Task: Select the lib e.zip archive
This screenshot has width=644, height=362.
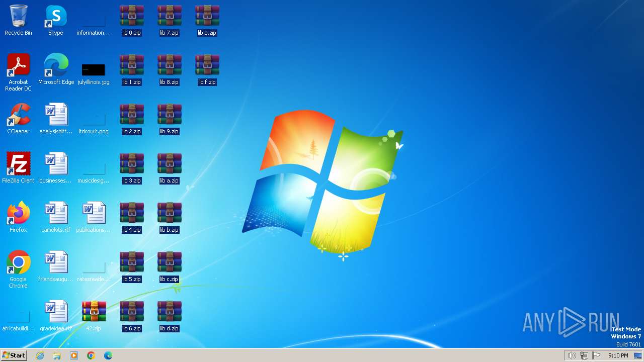Action: pyautogui.click(x=207, y=20)
